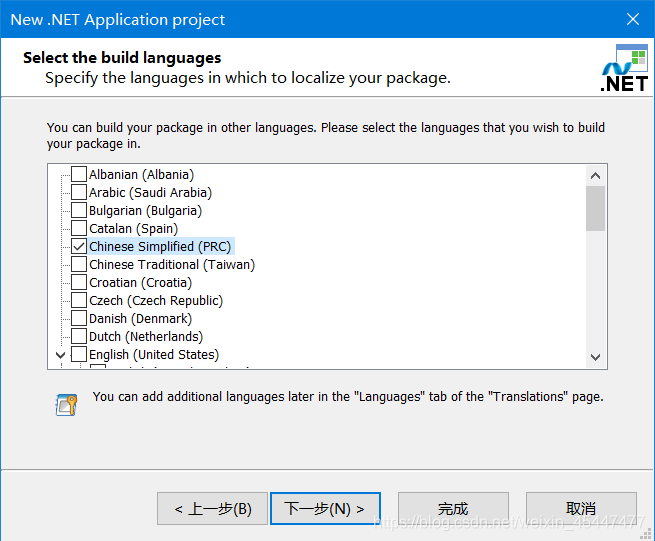This screenshot has height=541, width=655.
Task: Select the Albanian (Albania) text label
Action: click(x=142, y=175)
